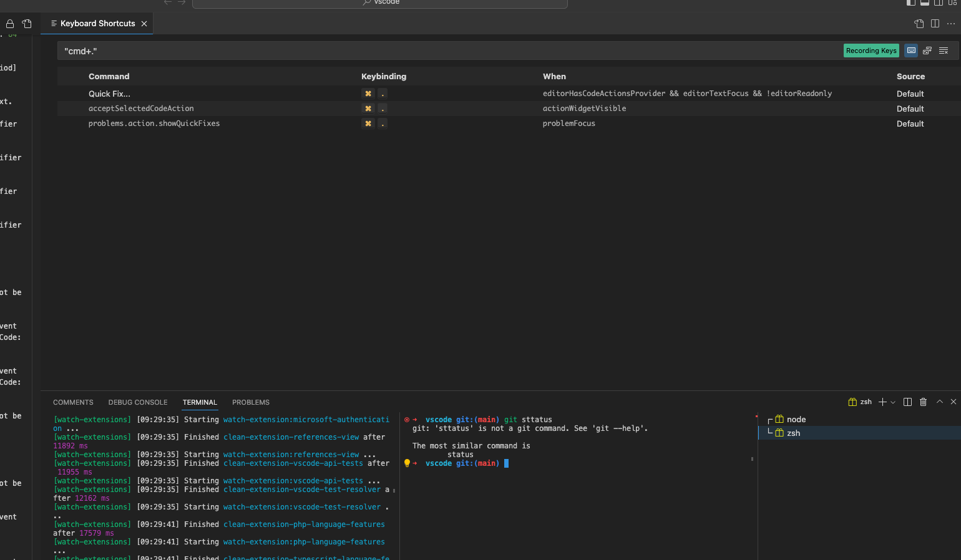Open the editor More Actions menu
961x560 pixels.
point(952,23)
